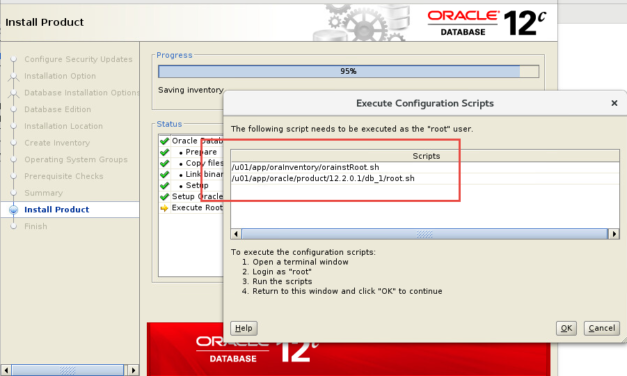Image resolution: width=627 pixels, height=376 pixels.
Task: Select Finish step in sidebar
Action: [36, 226]
